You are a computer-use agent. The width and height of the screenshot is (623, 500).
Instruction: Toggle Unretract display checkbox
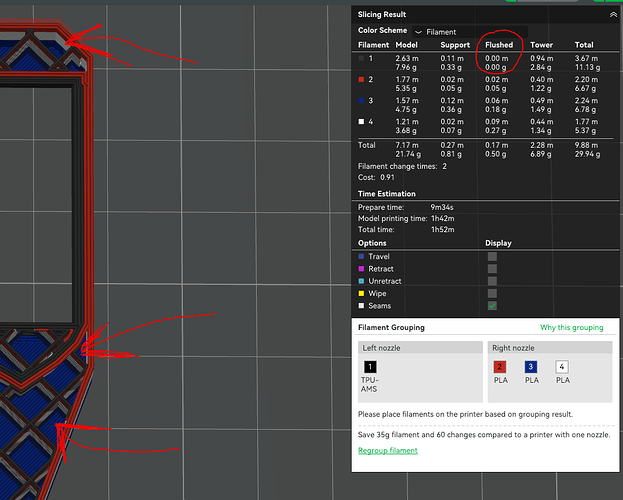pyautogui.click(x=492, y=281)
